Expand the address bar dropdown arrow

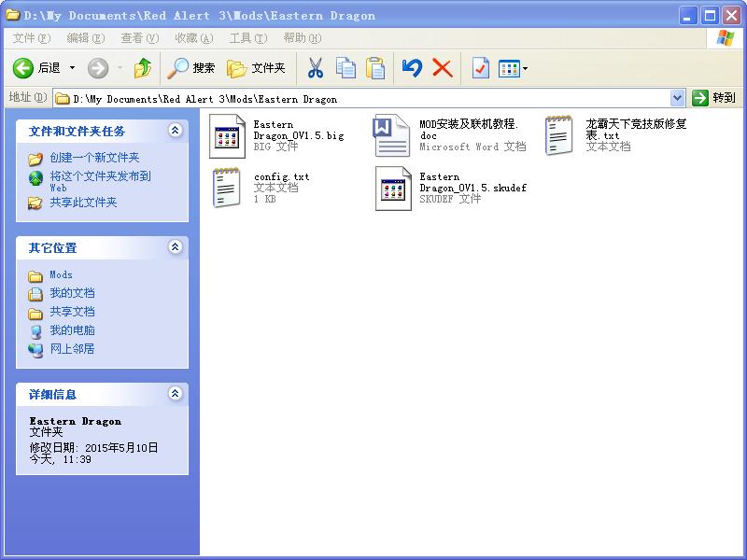pos(678,98)
